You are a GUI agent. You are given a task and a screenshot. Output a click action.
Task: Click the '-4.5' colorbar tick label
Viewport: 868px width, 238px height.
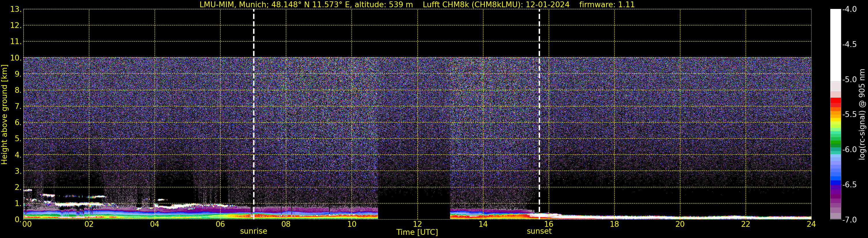pyautogui.click(x=849, y=44)
